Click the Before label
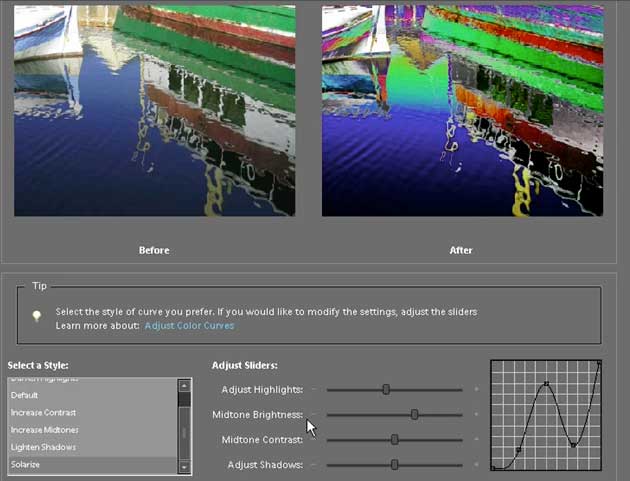 pyautogui.click(x=154, y=250)
